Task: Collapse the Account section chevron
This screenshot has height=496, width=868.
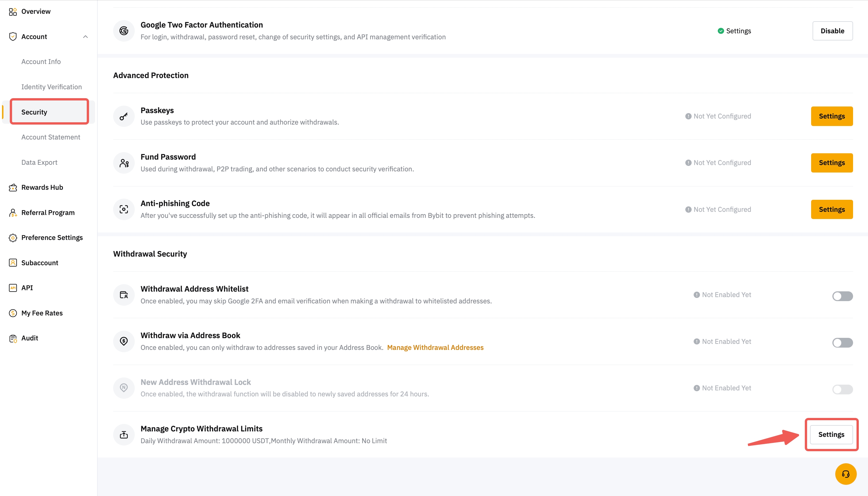Action: coord(85,37)
